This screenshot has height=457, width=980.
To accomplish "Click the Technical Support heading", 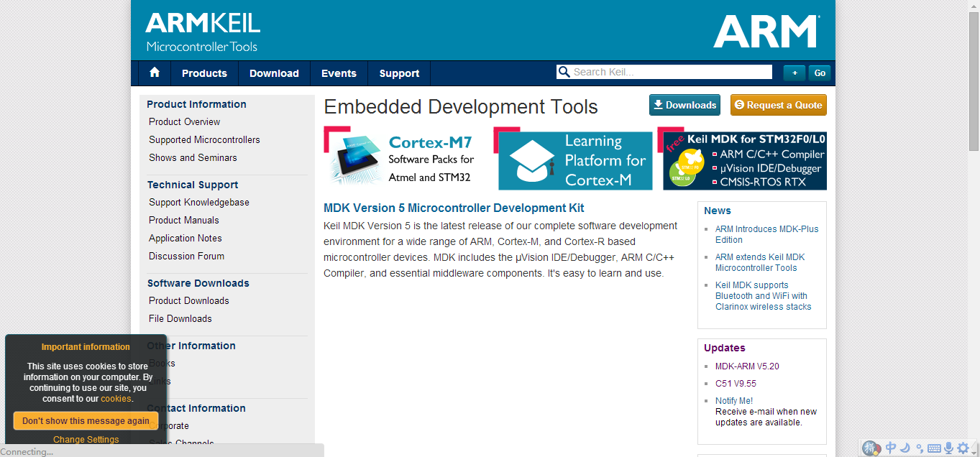I will pos(193,185).
